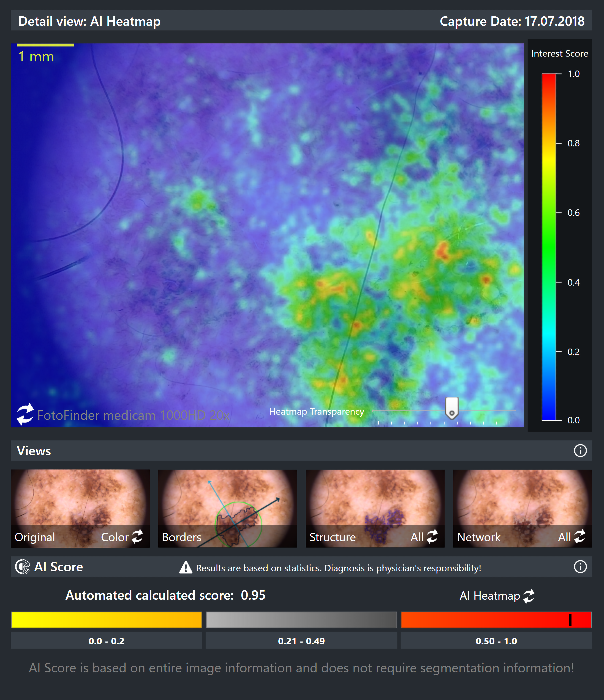Cycle the Original view Color mode icon
The height and width of the screenshot is (700, 604).
[x=137, y=537]
